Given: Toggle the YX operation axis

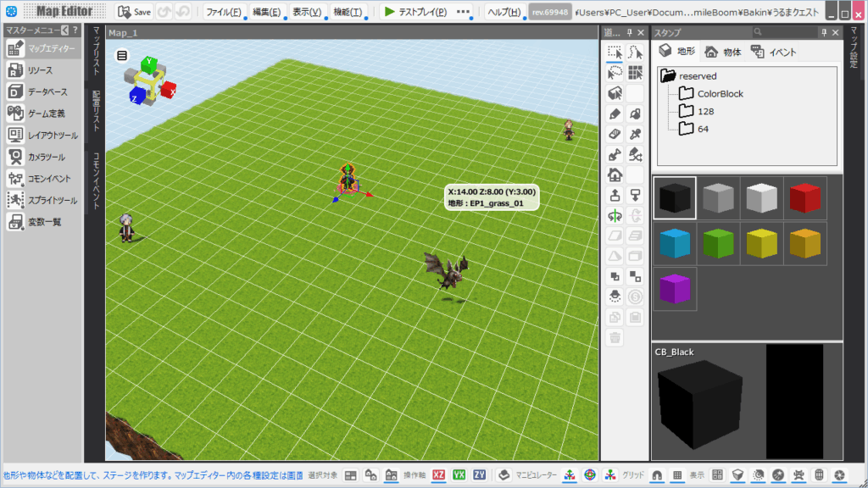Looking at the screenshot, I should pos(459,475).
